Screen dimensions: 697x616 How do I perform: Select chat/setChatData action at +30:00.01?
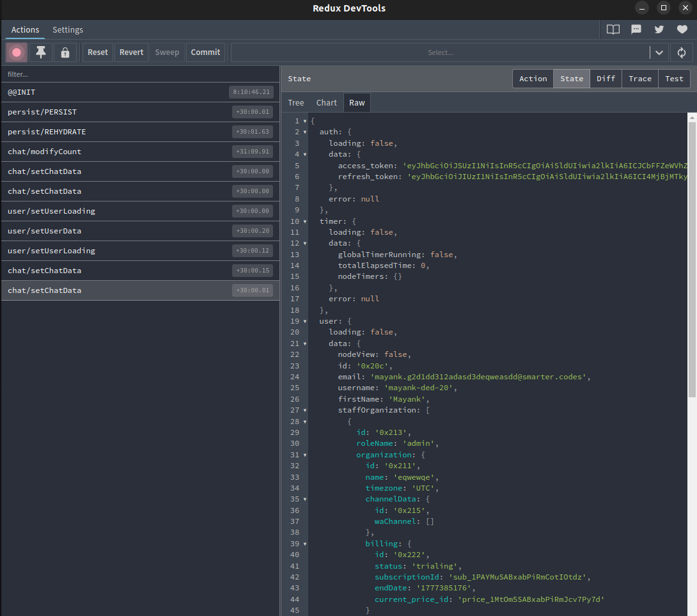(141, 290)
